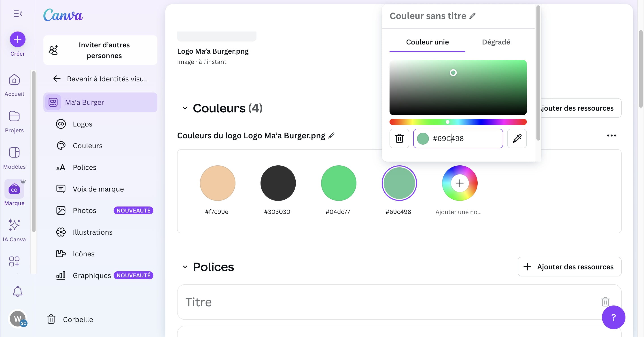Open the Couleurs section from the sidebar
The height and width of the screenshot is (337, 644).
(x=87, y=145)
